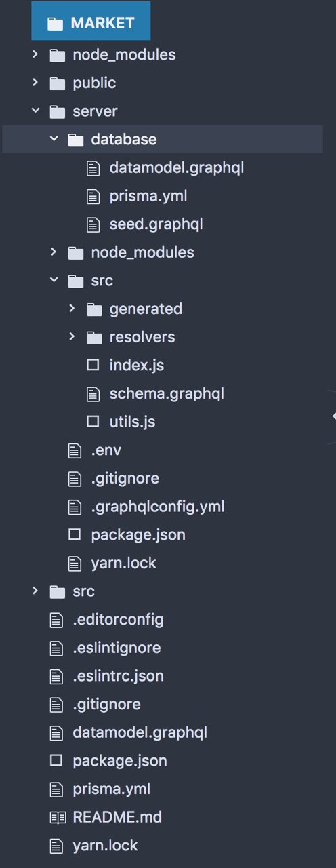Expand the resolvers folder chevron
The width and height of the screenshot is (336, 868).
pyautogui.click(x=72, y=337)
